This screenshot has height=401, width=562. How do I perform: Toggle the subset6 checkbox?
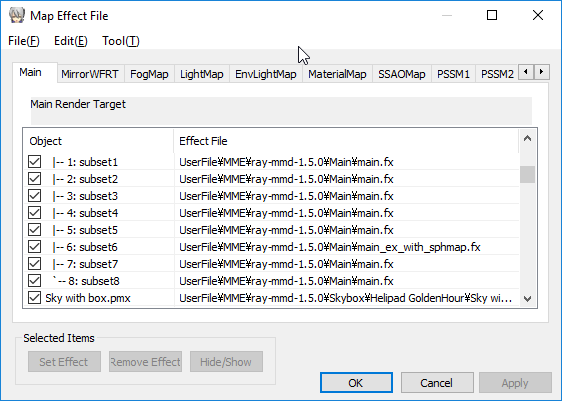click(34, 247)
